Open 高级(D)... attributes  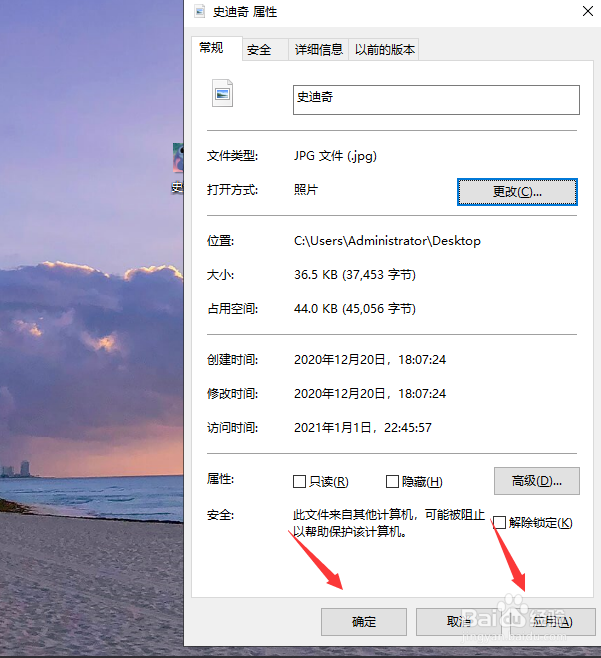point(536,481)
